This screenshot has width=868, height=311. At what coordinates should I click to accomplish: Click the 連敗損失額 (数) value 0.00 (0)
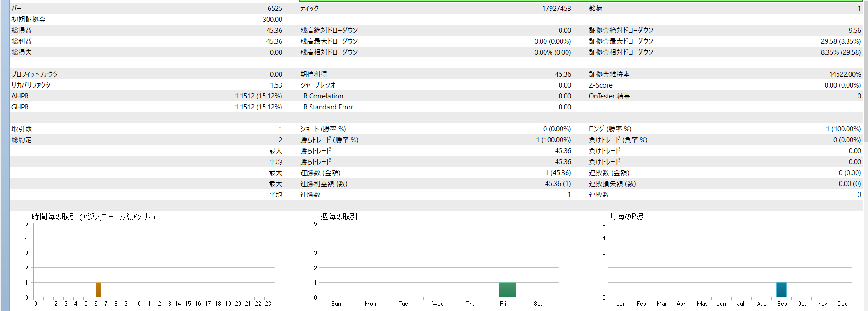click(849, 184)
